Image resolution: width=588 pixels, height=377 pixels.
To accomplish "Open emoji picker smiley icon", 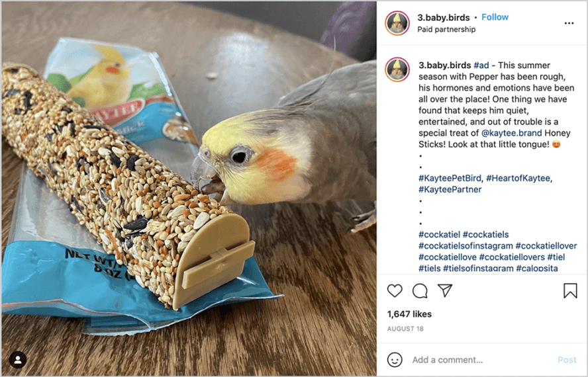I will click(x=395, y=360).
